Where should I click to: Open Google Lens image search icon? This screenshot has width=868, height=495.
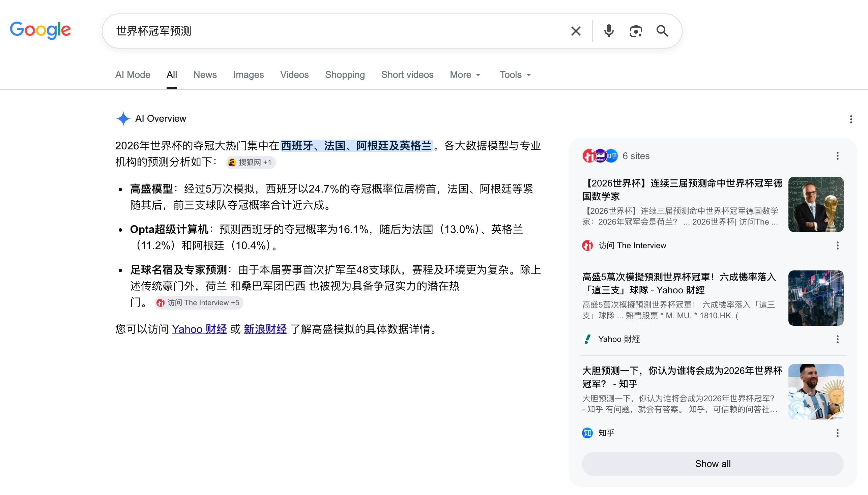pos(635,31)
